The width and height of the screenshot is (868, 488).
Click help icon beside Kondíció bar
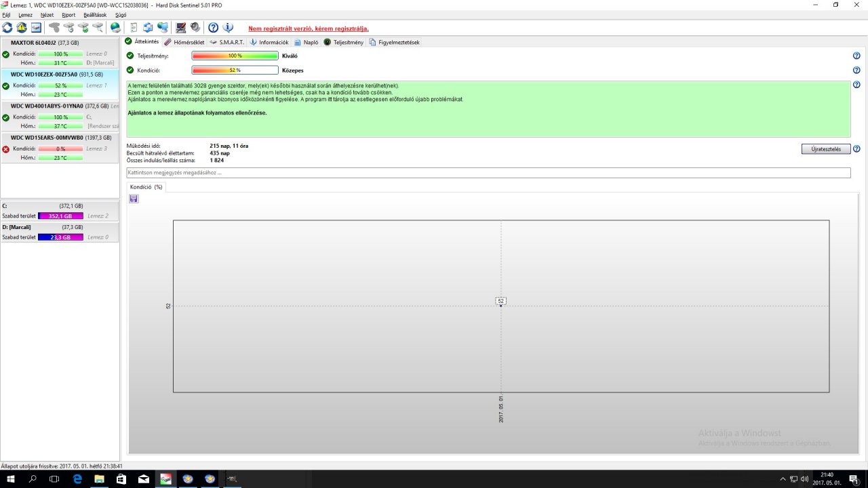point(856,70)
